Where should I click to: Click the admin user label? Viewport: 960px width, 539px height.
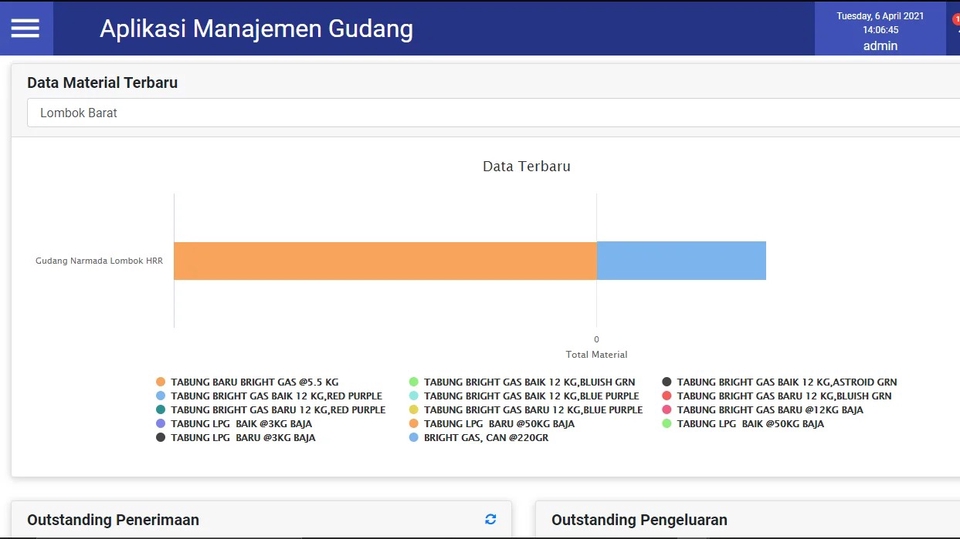click(x=880, y=46)
